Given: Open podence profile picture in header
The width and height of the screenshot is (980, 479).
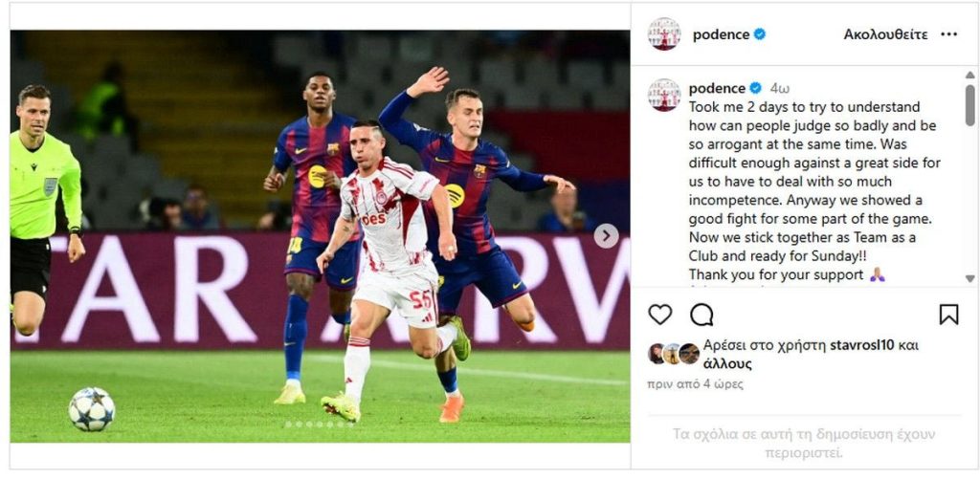Looking at the screenshot, I should pyautogui.click(x=664, y=33).
